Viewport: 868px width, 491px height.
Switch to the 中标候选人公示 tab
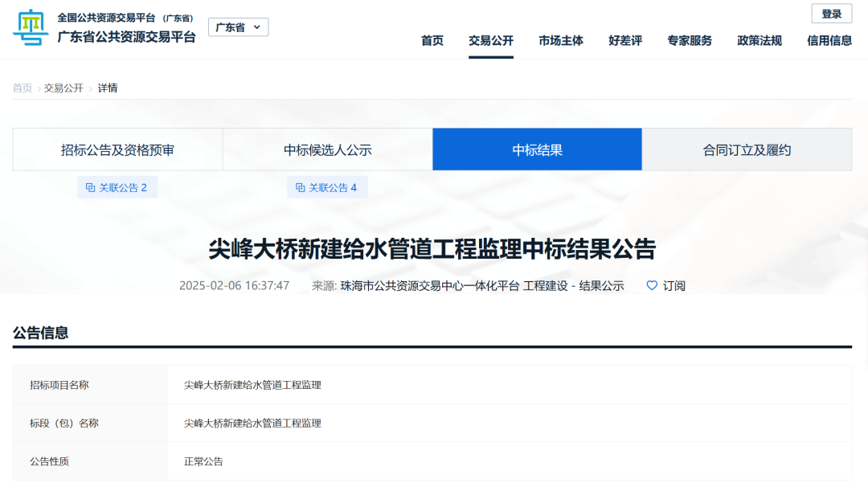click(327, 149)
